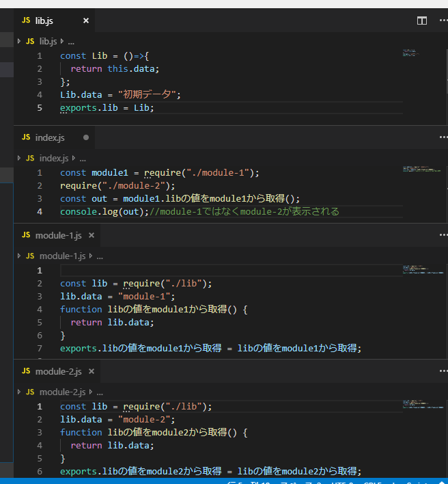Click function declaration line in module-2.js
The width and height of the screenshot is (448, 484).
pos(154,433)
